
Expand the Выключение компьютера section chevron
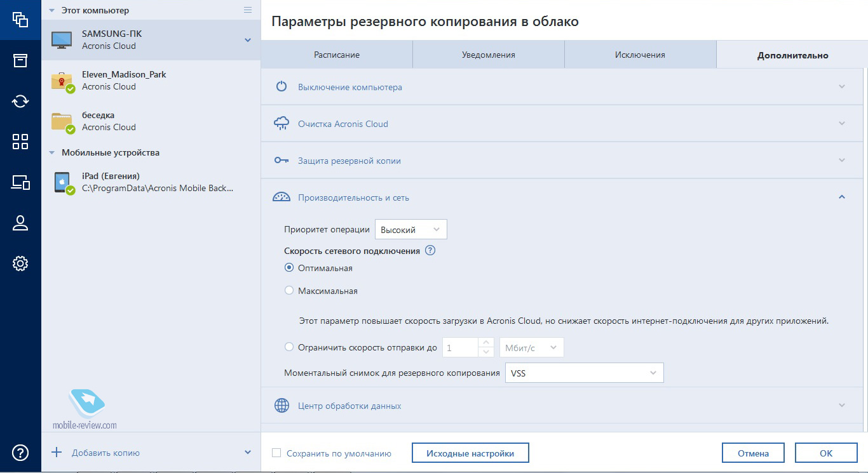pyautogui.click(x=842, y=87)
